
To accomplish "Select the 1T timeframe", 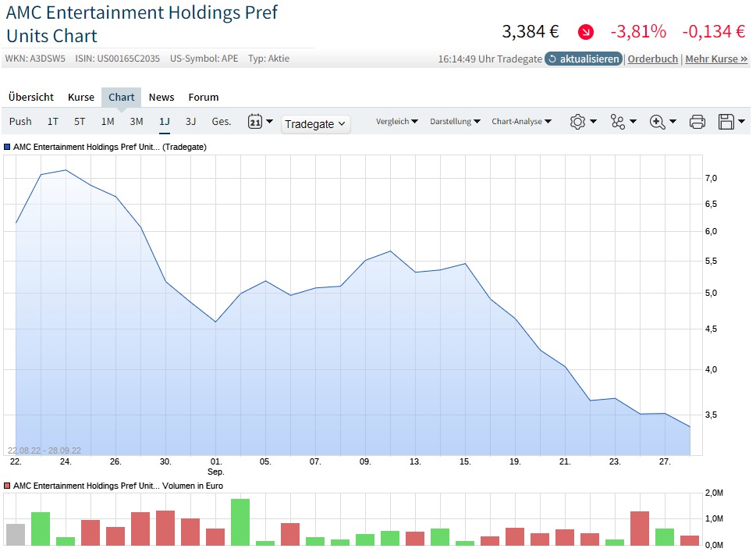I will tap(52, 122).
